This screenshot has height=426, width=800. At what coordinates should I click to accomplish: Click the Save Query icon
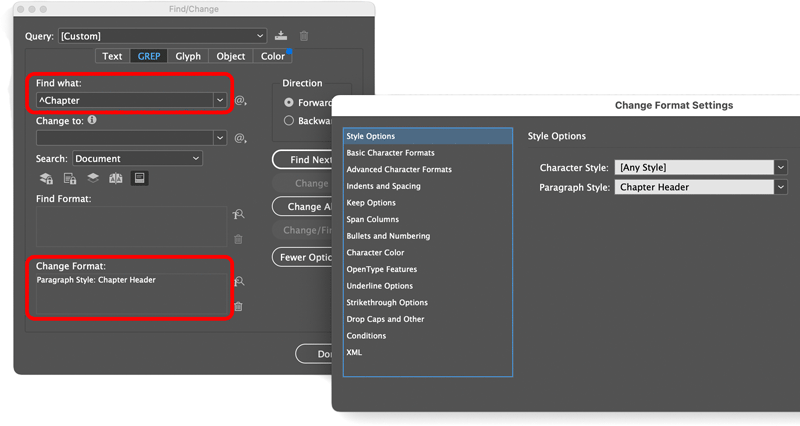tap(281, 36)
